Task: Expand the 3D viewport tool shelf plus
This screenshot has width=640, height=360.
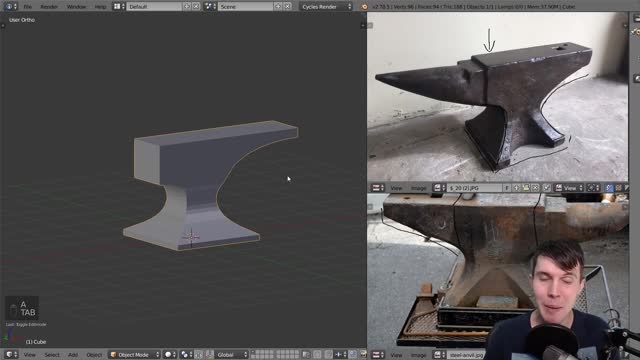Action: click(x=3, y=26)
